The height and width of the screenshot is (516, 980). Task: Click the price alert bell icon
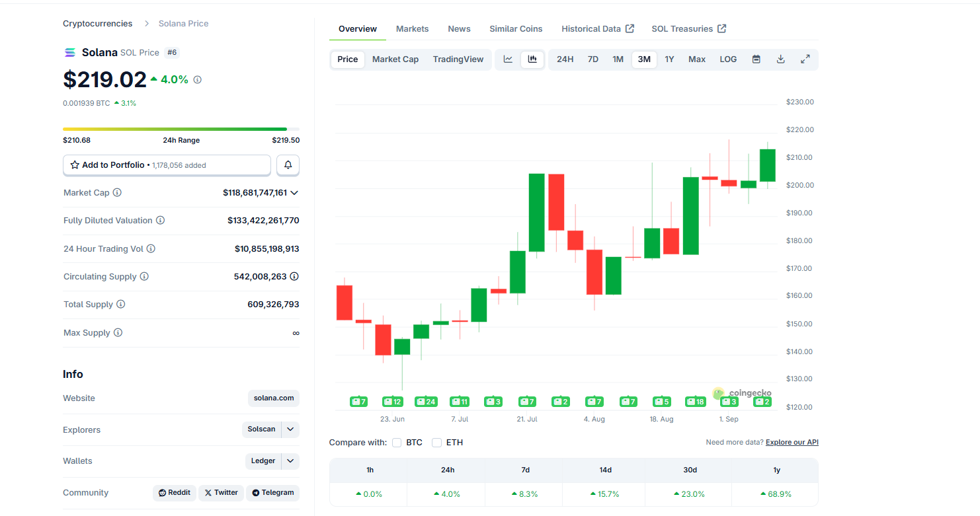(x=288, y=165)
